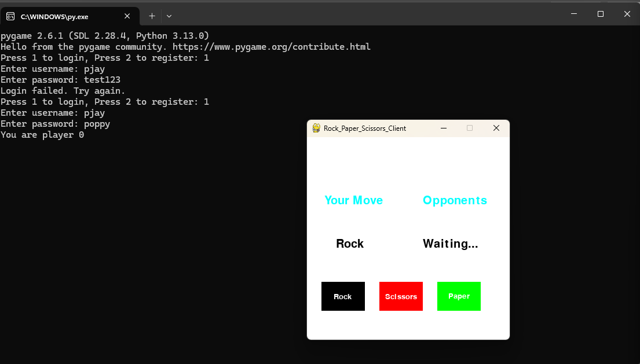Minimize the Rock Paper Scissors window

(x=444, y=128)
